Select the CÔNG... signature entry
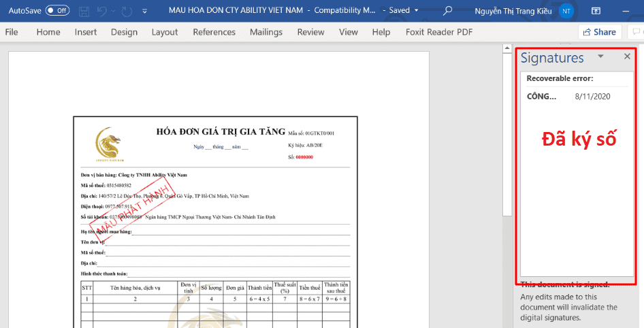The width and height of the screenshot is (644, 328). point(541,97)
